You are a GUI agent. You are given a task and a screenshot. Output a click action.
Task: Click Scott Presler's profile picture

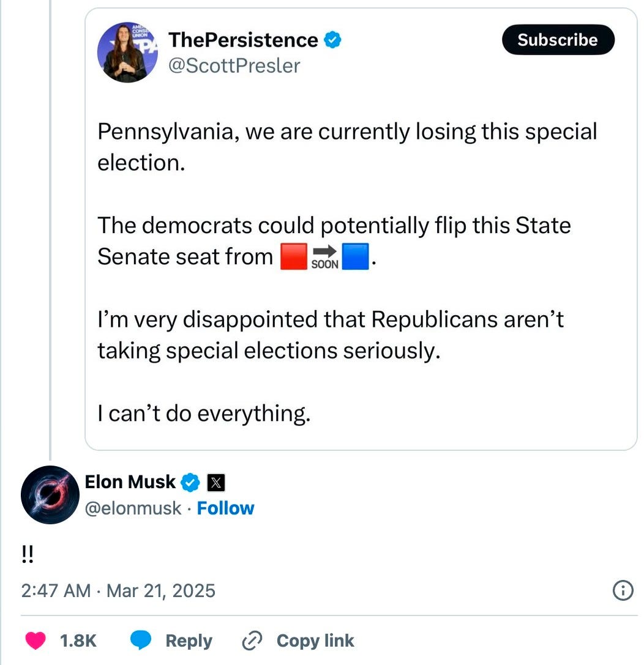128,53
